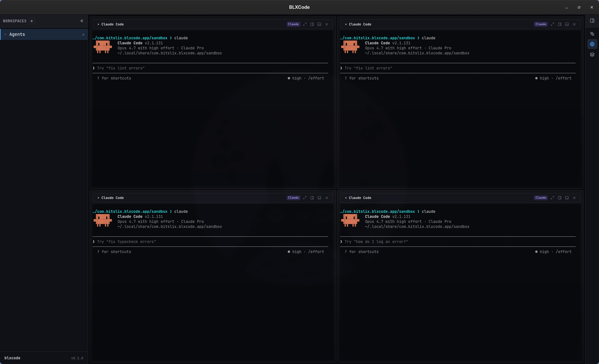This screenshot has height=364, width=599.
Task: Click the sandbox path prompt in the top-left pane
Action: [130, 38]
